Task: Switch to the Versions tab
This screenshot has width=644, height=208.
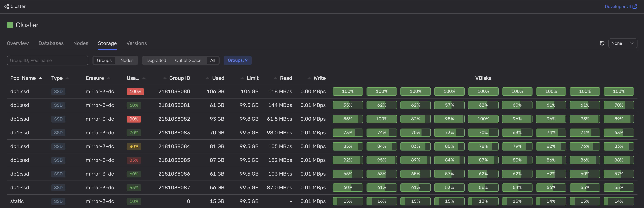Action: [137, 43]
